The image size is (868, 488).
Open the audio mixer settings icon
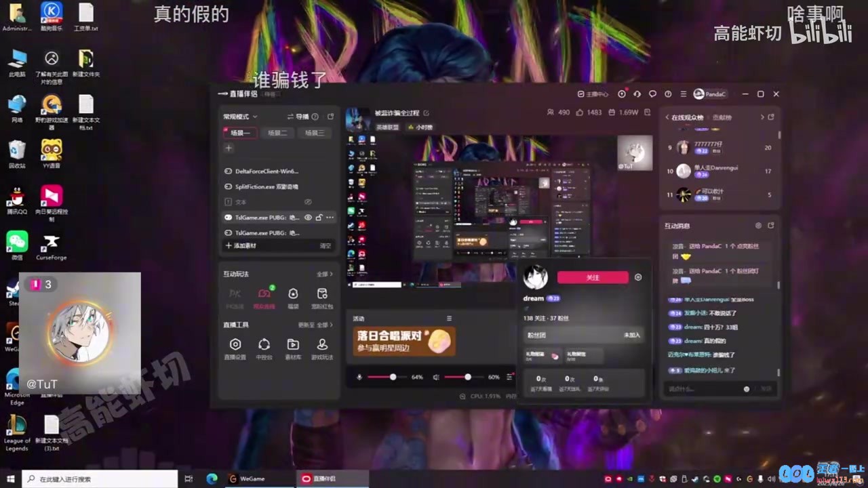pos(509,377)
